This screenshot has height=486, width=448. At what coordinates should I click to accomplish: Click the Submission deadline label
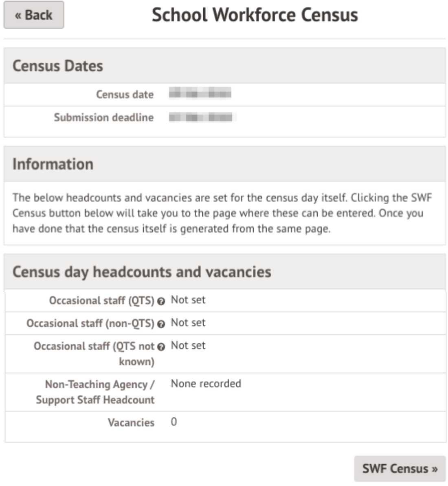(x=104, y=118)
